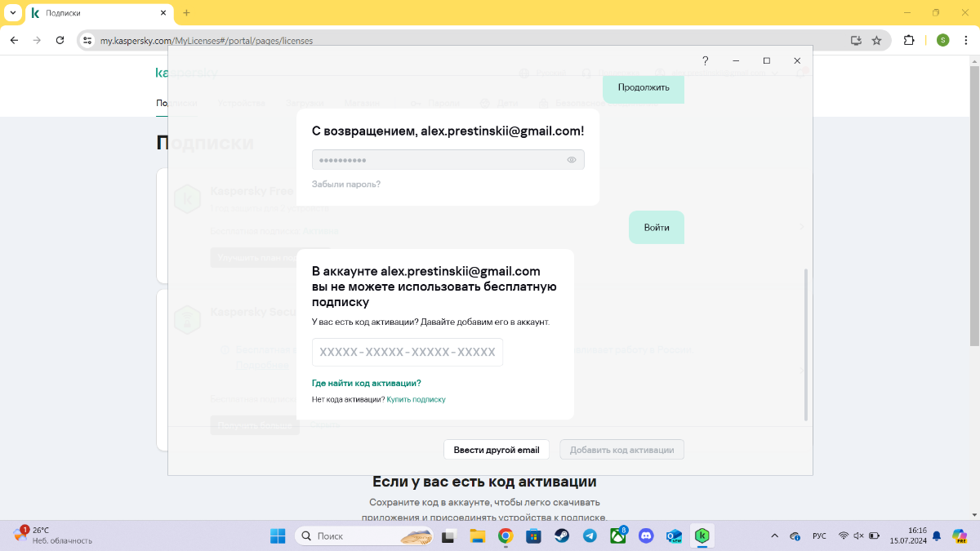Focus the activation code input field
Viewport: 980px width, 551px height.
click(x=408, y=352)
